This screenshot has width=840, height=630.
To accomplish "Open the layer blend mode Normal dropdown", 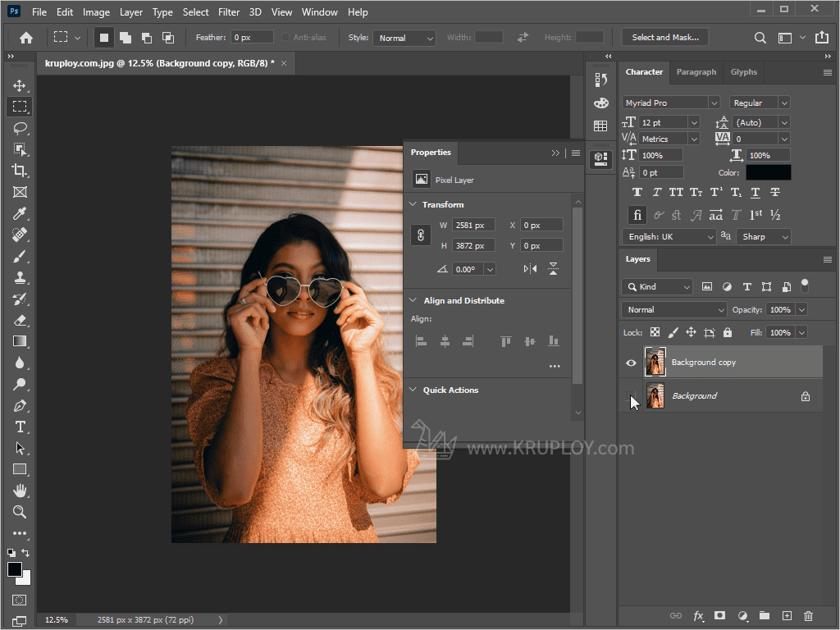I will point(674,309).
